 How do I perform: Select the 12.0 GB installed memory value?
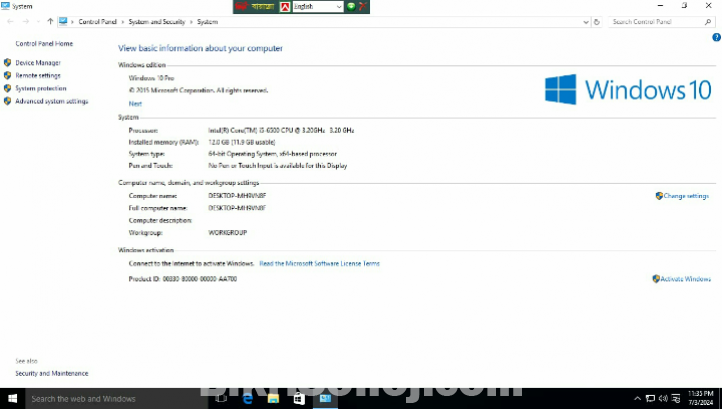pos(241,142)
